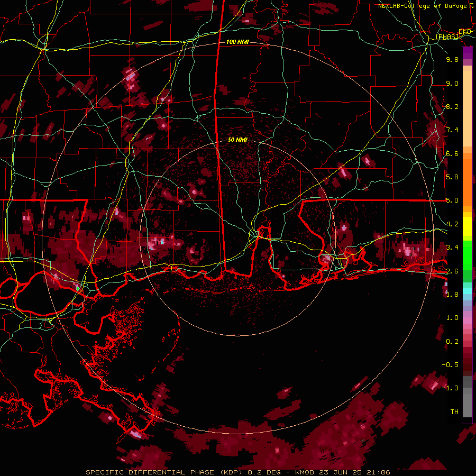Click the '9.8' color scale value
The image size is (476, 476).
[x=452, y=60]
